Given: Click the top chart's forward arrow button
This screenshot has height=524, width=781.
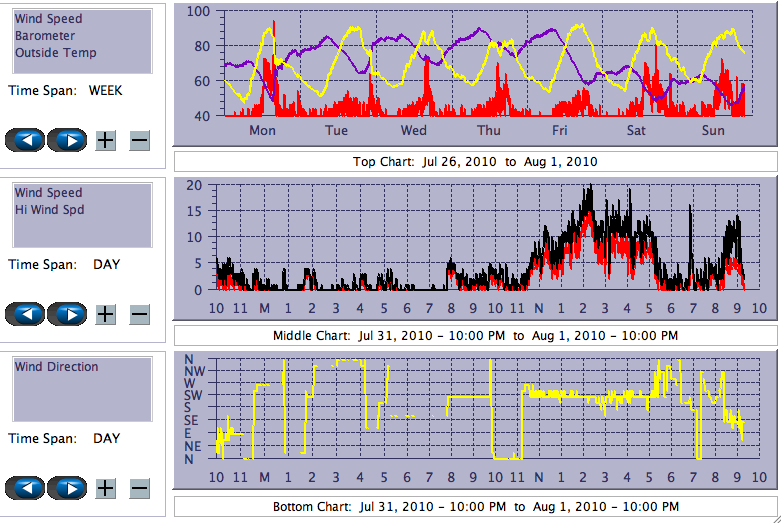Looking at the screenshot, I should point(68,140).
